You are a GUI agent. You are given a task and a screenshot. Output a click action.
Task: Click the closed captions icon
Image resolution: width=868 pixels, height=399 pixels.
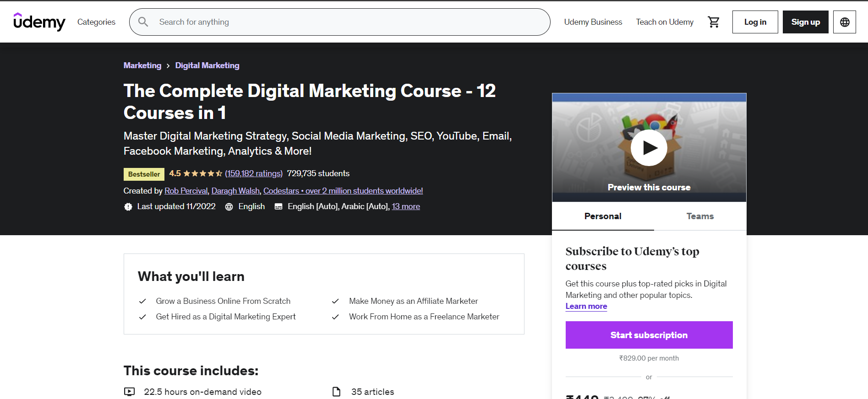tap(278, 207)
